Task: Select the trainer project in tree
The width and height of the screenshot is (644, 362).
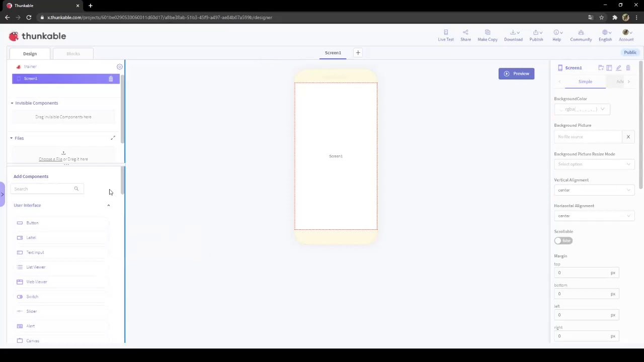Action: click(x=30, y=66)
